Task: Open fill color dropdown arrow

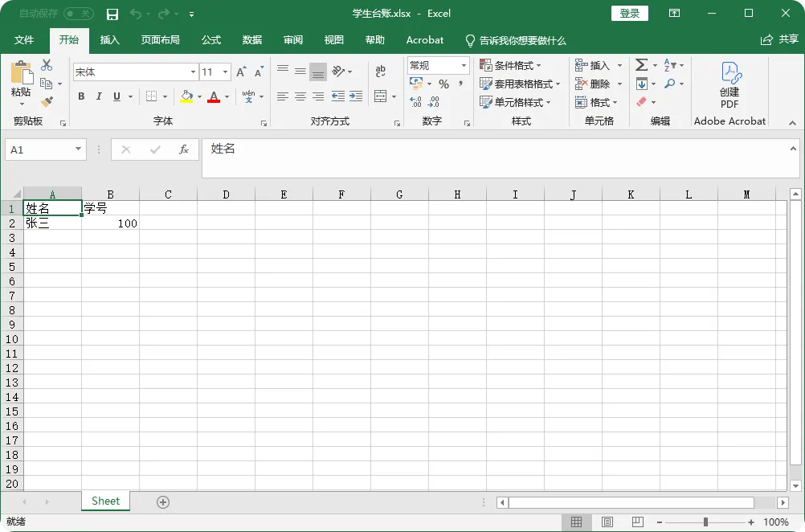Action: 200,96
